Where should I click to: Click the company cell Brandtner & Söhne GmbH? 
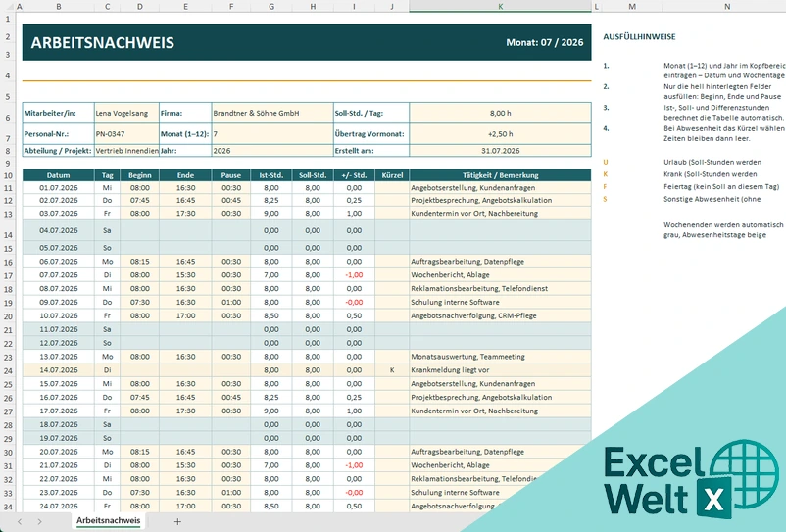272,114
